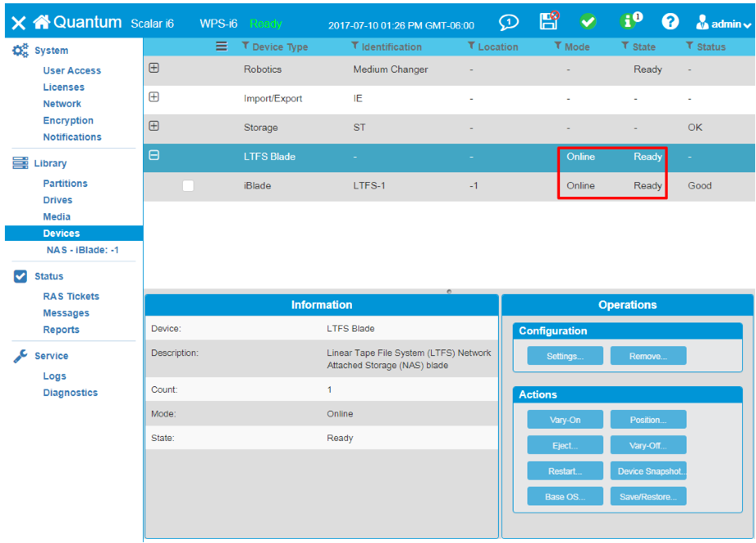The height and width of the screenshot is (543, 756).
Task: Select Devices in the sidebar
Action: click(x=73, y=234)
